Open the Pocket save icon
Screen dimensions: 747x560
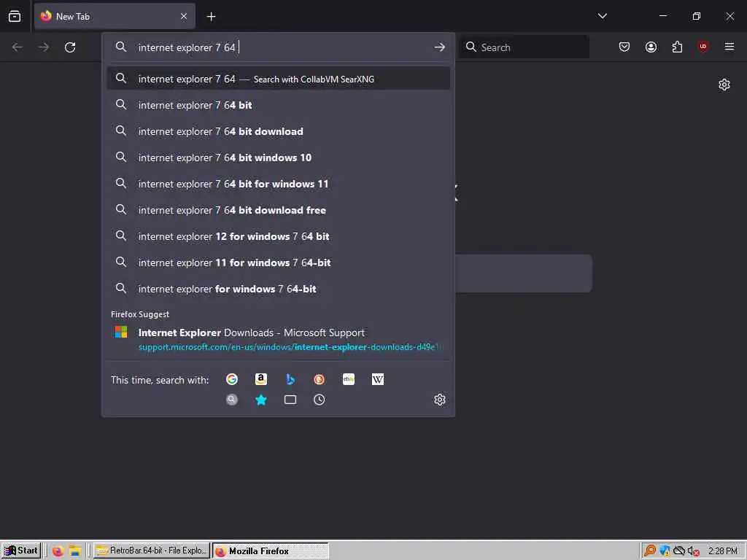(x=624, y=47)
